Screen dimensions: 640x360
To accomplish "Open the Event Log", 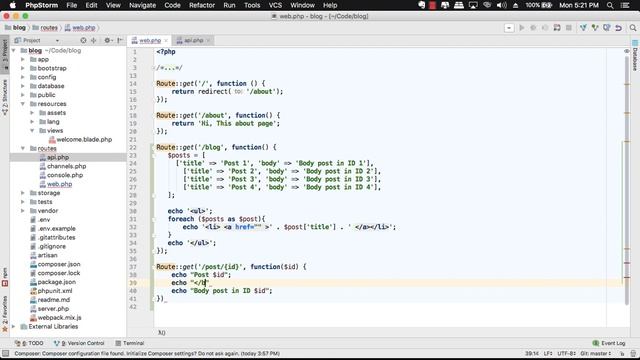I will (609, 343).
